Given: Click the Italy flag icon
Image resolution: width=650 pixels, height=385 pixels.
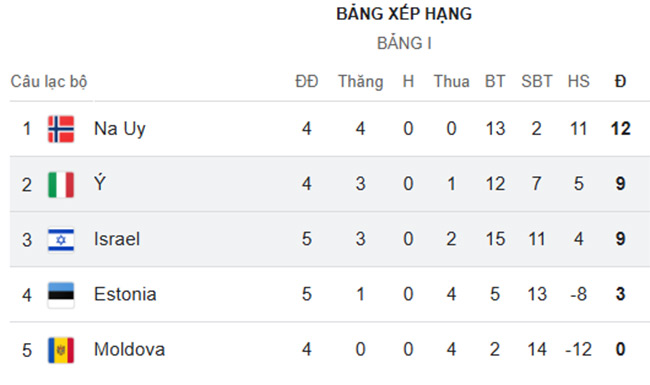Looking at the screenshot, I should tap(61, 184).
